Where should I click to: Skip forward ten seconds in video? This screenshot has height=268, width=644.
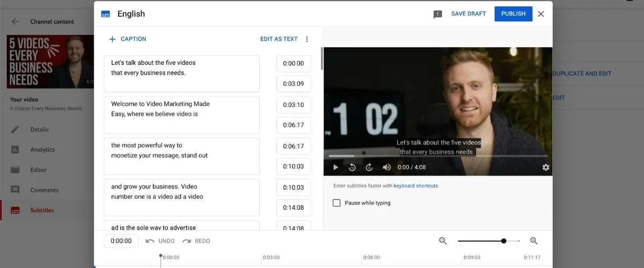click(369, 167)
